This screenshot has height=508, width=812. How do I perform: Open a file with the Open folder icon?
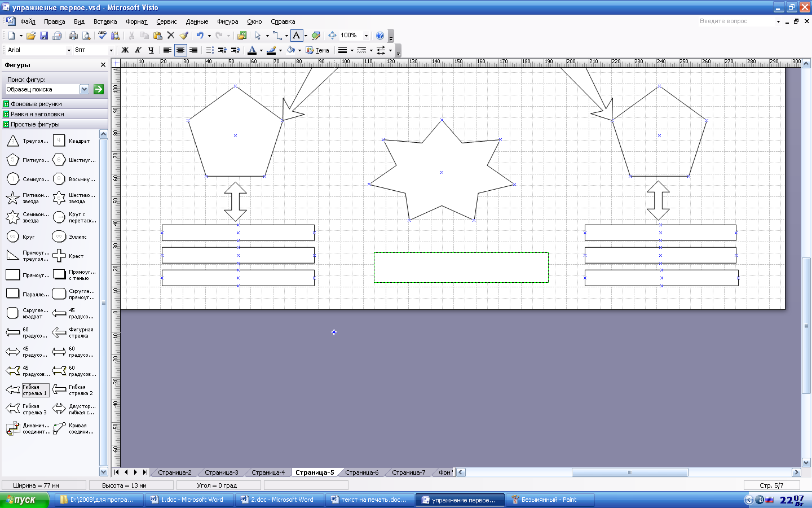[x=31, y=36]
